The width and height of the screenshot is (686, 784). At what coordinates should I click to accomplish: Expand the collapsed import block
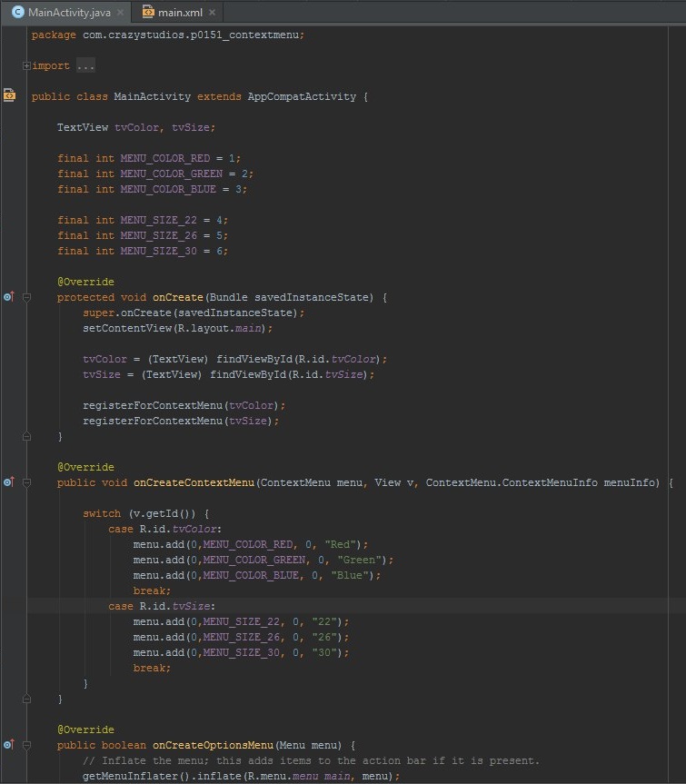coord(26,65)
